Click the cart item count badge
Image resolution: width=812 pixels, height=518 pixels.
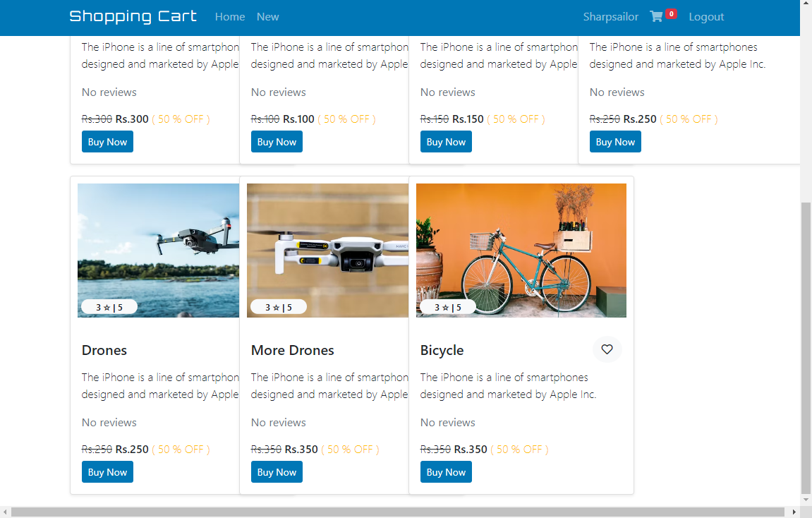[669, 13]
